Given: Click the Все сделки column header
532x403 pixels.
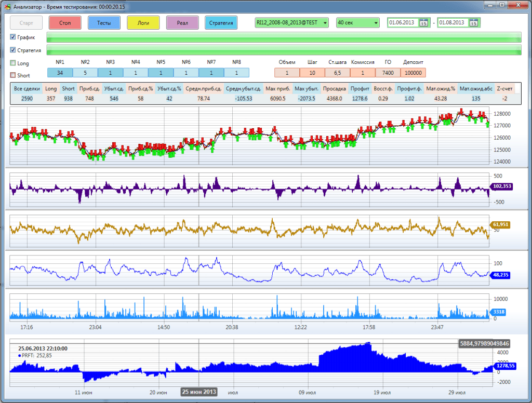Looking at the screenshot, I should 27,88.
